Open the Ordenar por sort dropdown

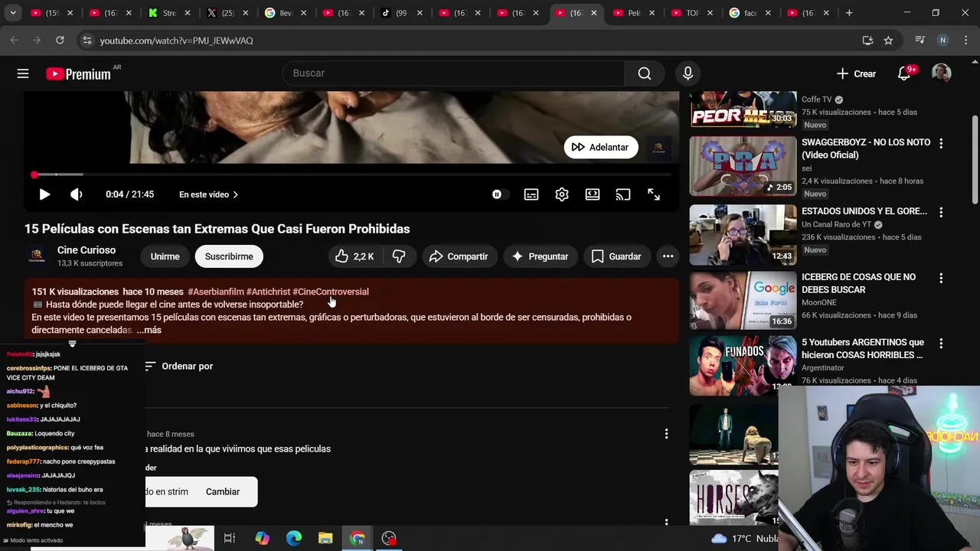coord(178,366)
